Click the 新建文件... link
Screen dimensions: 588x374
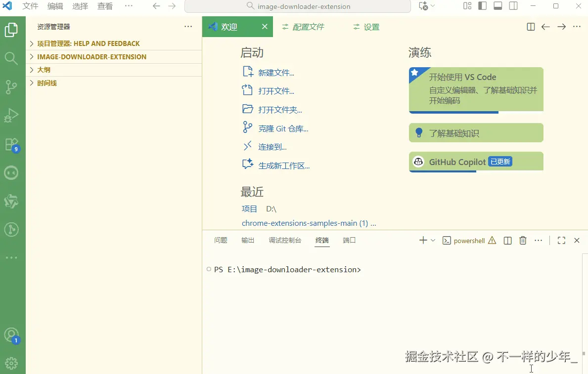(x=276, y=73)
